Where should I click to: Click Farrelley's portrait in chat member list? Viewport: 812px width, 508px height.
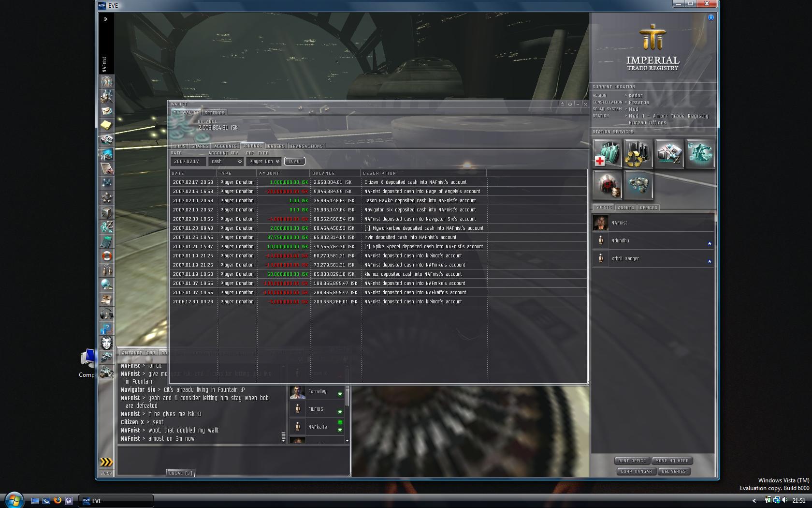297,391
